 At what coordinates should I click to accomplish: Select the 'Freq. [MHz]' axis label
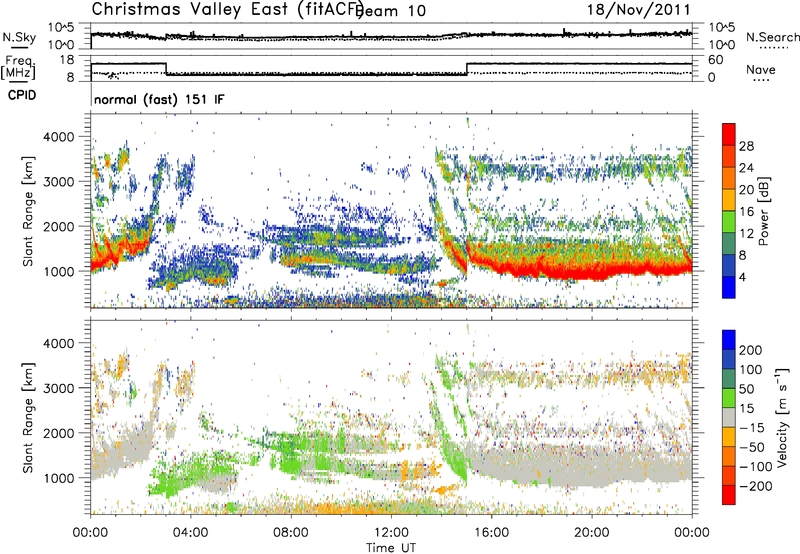(x=19, y=67)
